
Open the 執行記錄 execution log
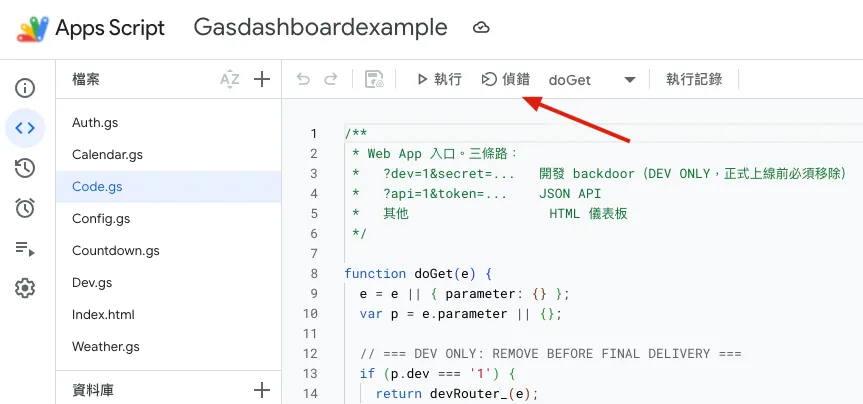[x=694, y=79]
